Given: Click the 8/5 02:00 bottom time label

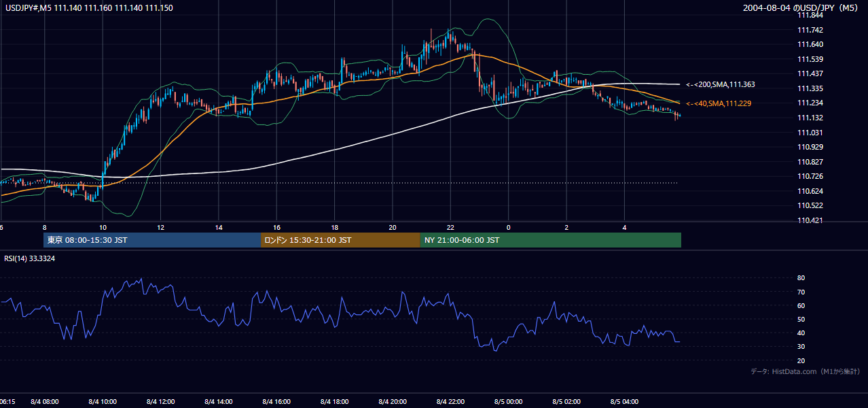Looking at the screenshot, I should point(567,402).
